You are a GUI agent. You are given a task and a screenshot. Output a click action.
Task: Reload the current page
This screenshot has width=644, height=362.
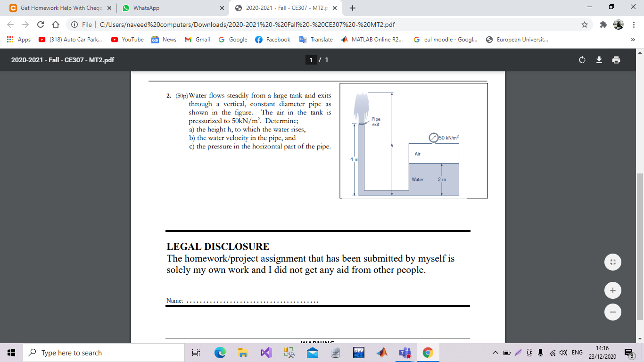(x=41, y=25)
